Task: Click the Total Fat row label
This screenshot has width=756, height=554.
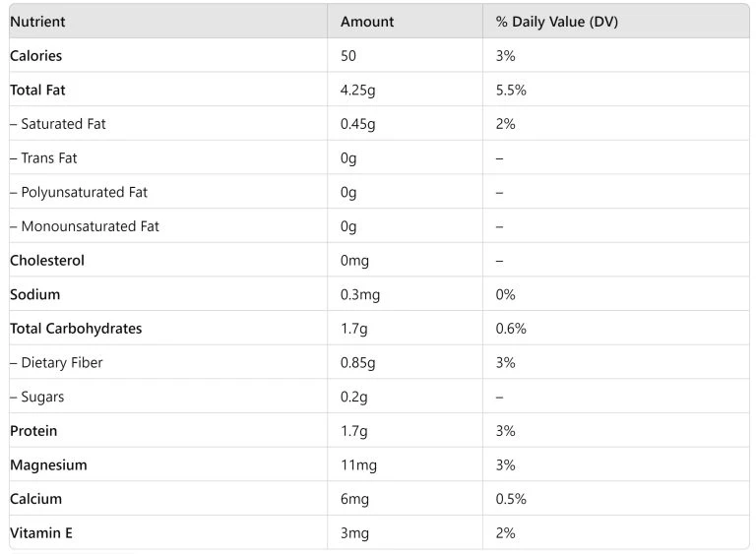Action: click(37, 91)
